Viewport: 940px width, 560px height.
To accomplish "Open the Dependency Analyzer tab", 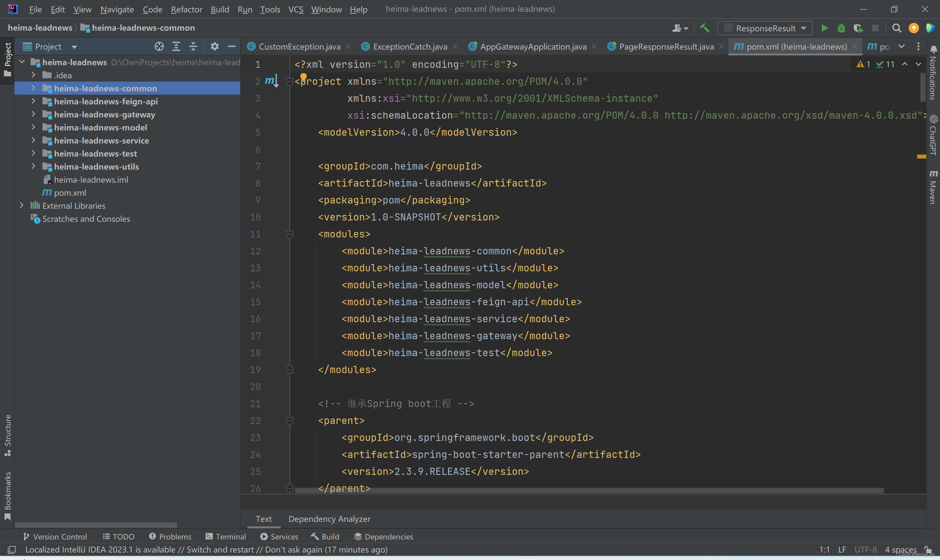I will pos(329,519).
